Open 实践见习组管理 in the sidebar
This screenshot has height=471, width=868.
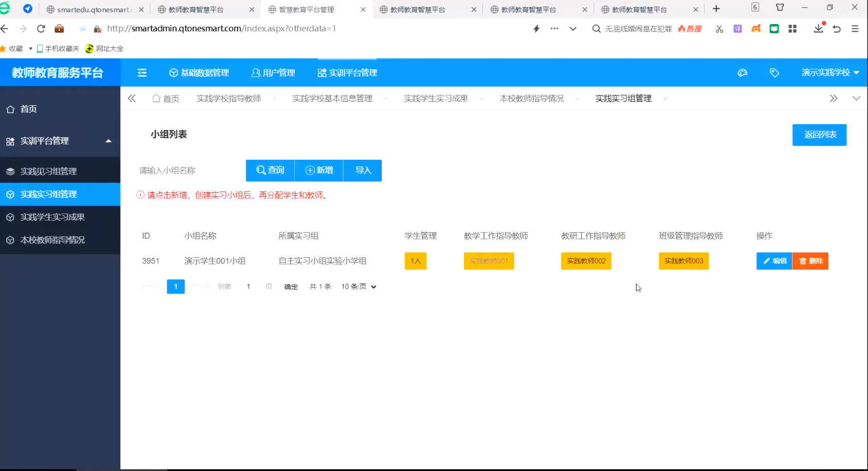60,171
